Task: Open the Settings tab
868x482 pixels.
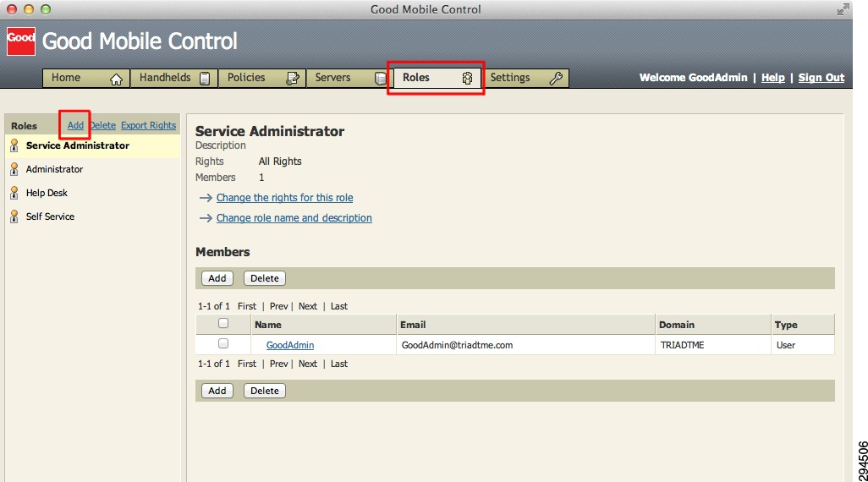Action: (x=525, y=78)
